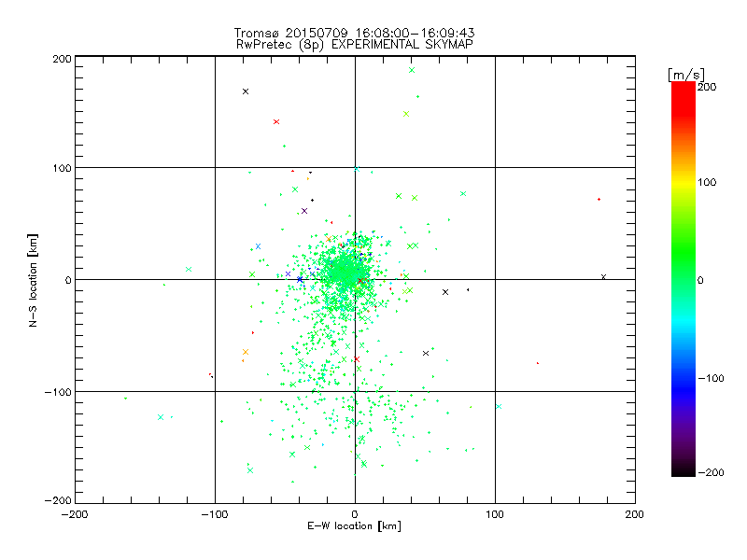The height and width of the screenshot is (560, 747).
Task: Select the '[m/s]' unit label above the colorbar
Action: (x=686, y=75)
